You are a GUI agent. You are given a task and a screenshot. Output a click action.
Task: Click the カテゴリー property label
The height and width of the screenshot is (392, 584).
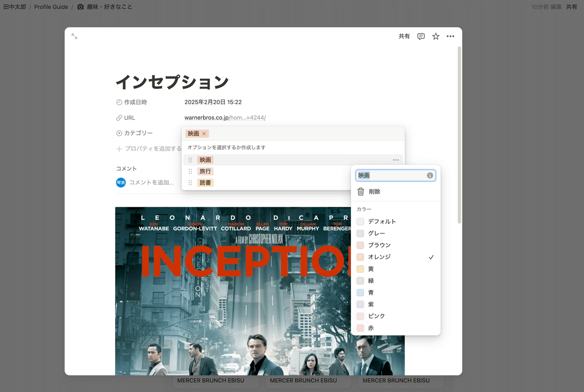[138, 133]
